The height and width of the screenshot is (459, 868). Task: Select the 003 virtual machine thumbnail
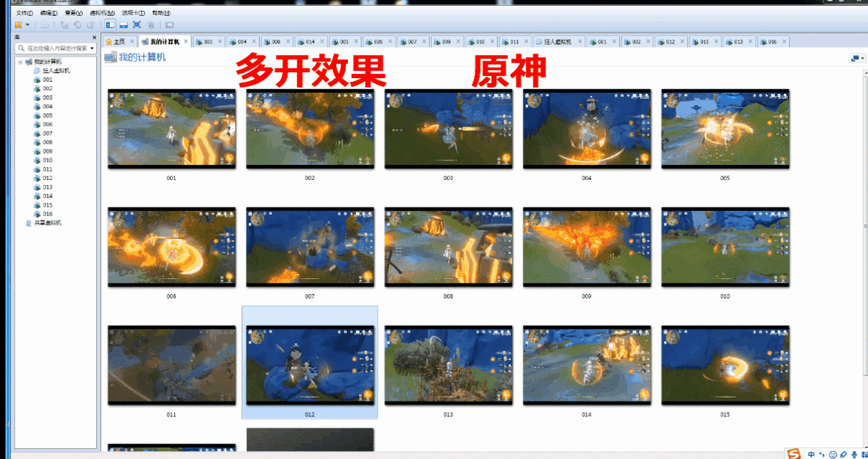[448, 129]
